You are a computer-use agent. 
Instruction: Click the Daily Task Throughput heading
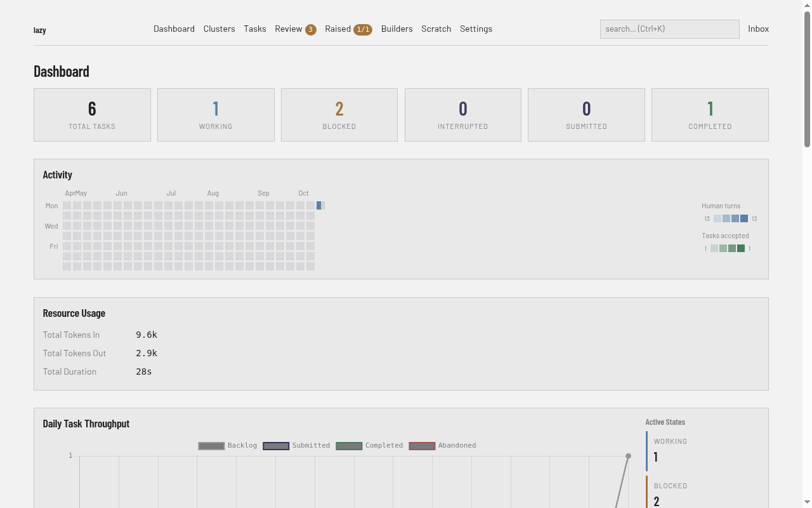[86, 424]
